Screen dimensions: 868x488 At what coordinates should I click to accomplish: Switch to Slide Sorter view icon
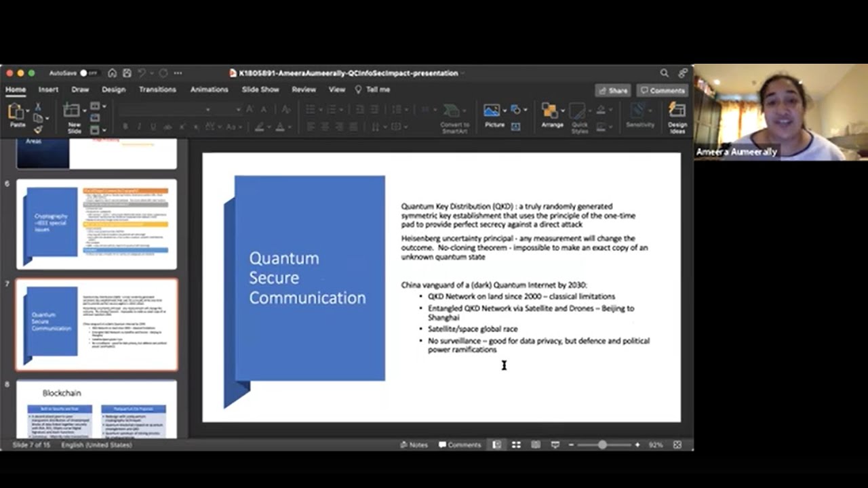[516, 445]
